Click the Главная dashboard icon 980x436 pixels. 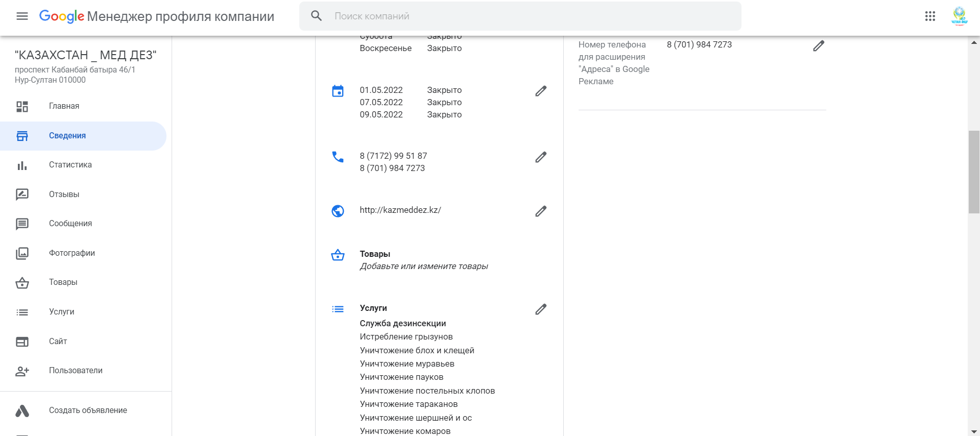[22, 106]
